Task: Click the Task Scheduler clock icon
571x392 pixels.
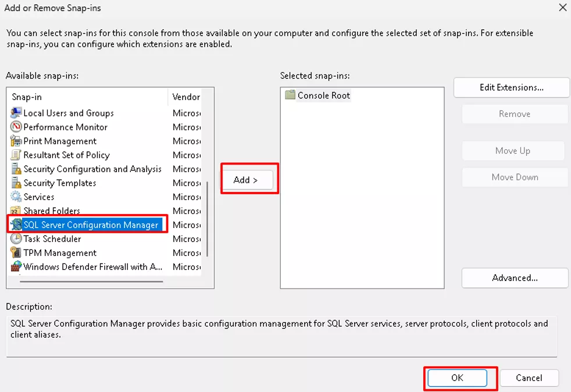Action: point(16,238)
